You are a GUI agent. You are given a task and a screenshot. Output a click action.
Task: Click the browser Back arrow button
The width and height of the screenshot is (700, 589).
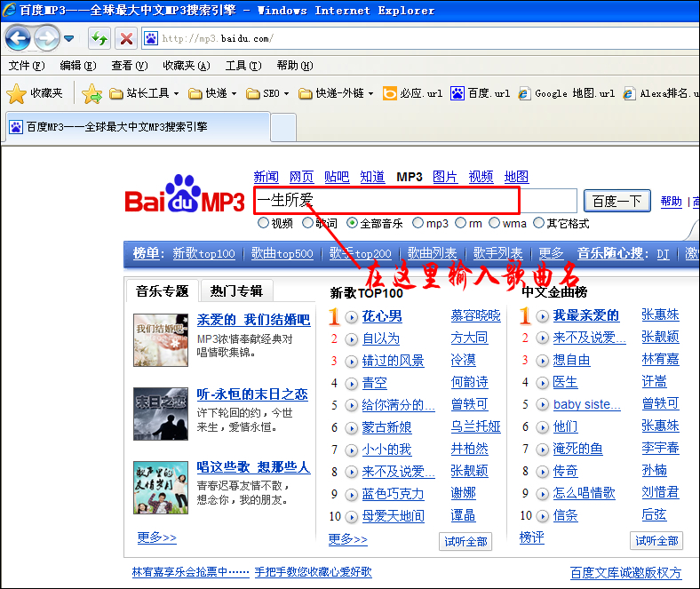point(18,38)
